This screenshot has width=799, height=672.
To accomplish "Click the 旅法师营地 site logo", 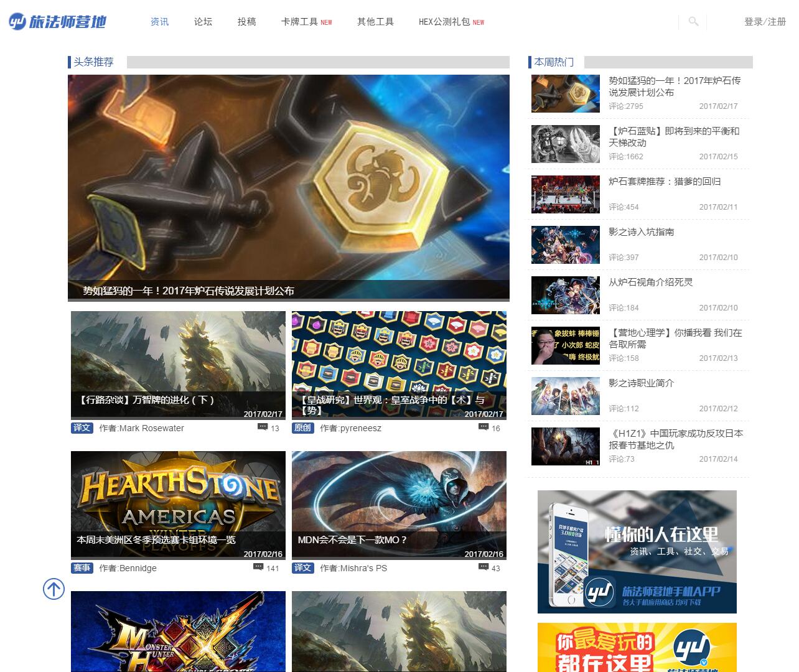I will tap(58, 22).
